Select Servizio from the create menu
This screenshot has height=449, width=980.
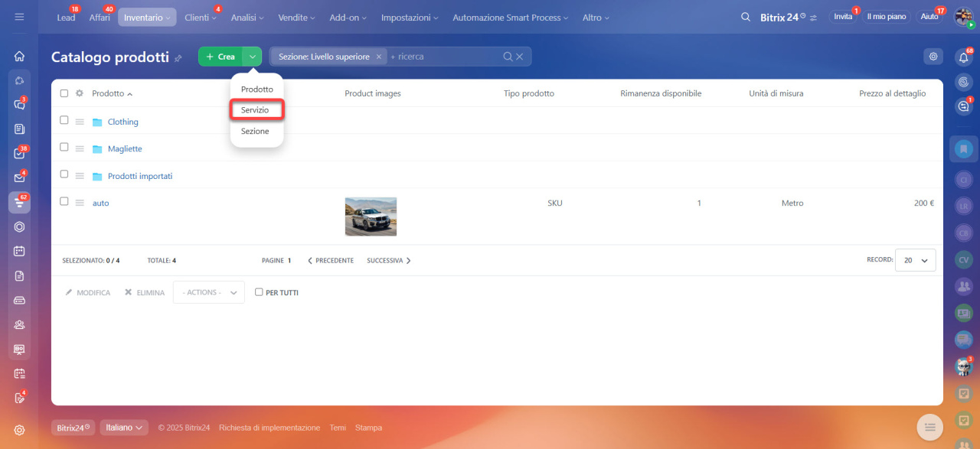point(255,110)
